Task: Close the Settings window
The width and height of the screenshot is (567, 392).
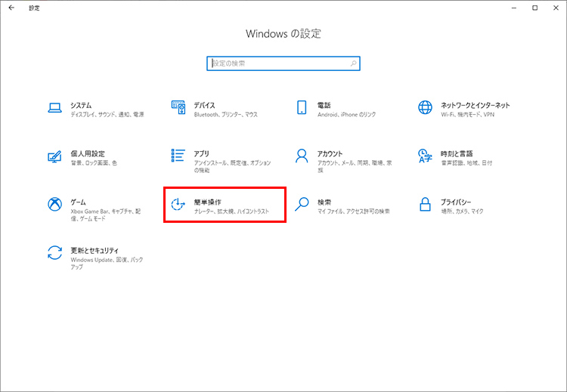Action: pyautogui.click(x=556, y=8)
